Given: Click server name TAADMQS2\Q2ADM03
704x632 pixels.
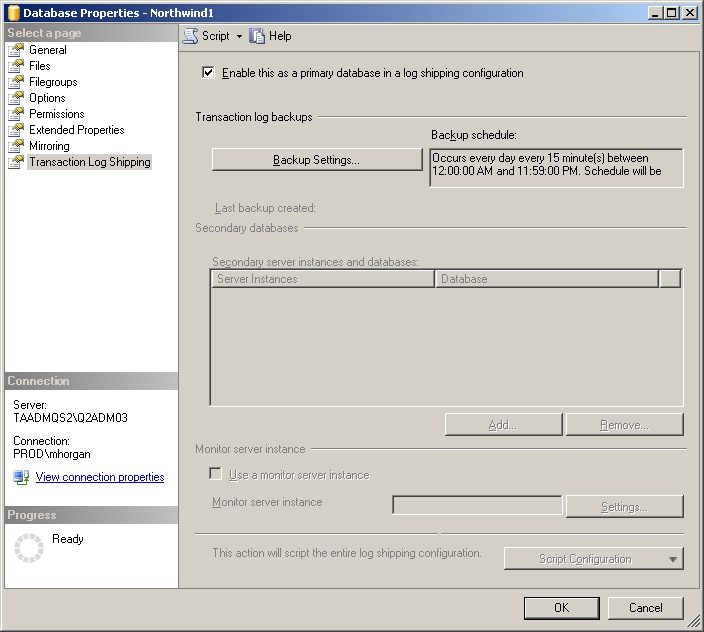Looking at the screenshot, I should pyautogui.click(x=70, y=418).
